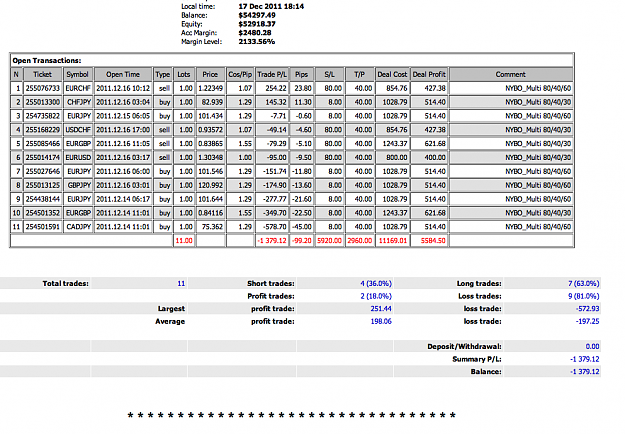The width and height of the screenshot is (625, 434).
Task: Click ticket 255085466
Action: [43, 143]
